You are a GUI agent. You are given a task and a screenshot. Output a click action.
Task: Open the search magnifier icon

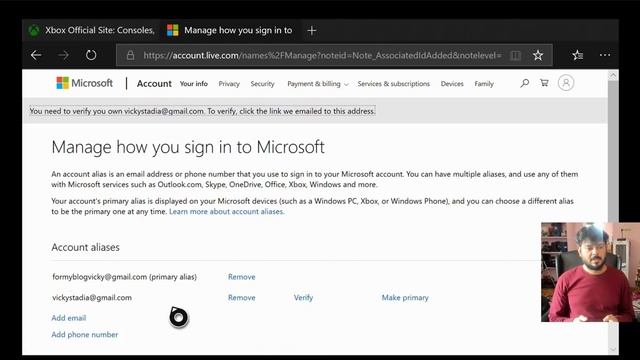point(524,83)
